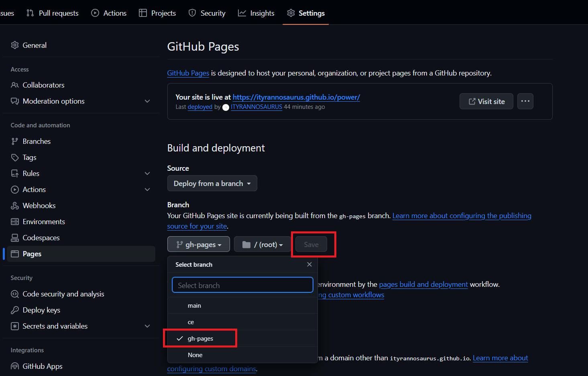Open General settings in sidebar

click(x=81, y=45)
